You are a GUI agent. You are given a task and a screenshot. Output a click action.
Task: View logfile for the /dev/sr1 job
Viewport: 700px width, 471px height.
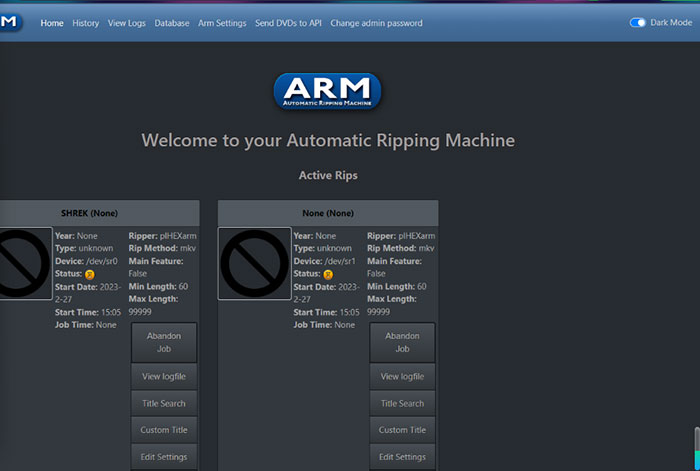click(402, 376)
